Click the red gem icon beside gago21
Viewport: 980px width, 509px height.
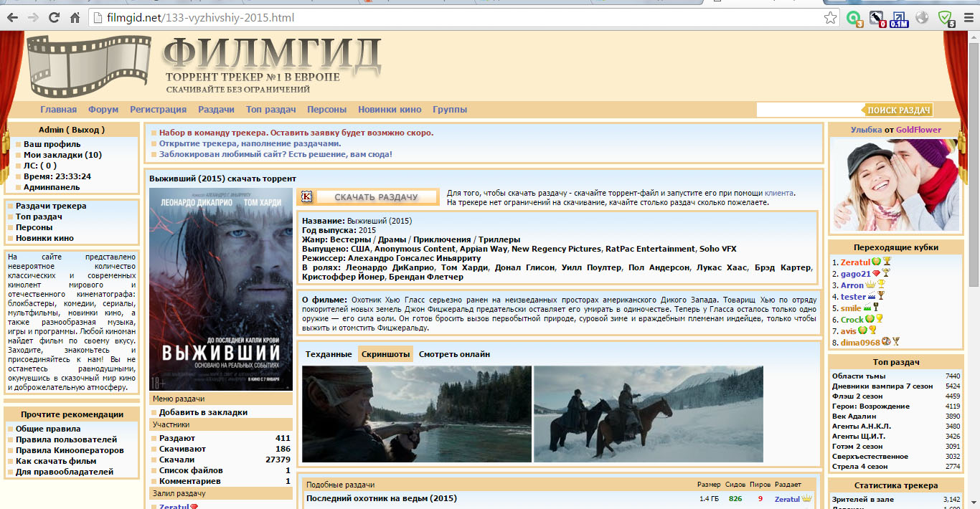click(x=876, y=274)
